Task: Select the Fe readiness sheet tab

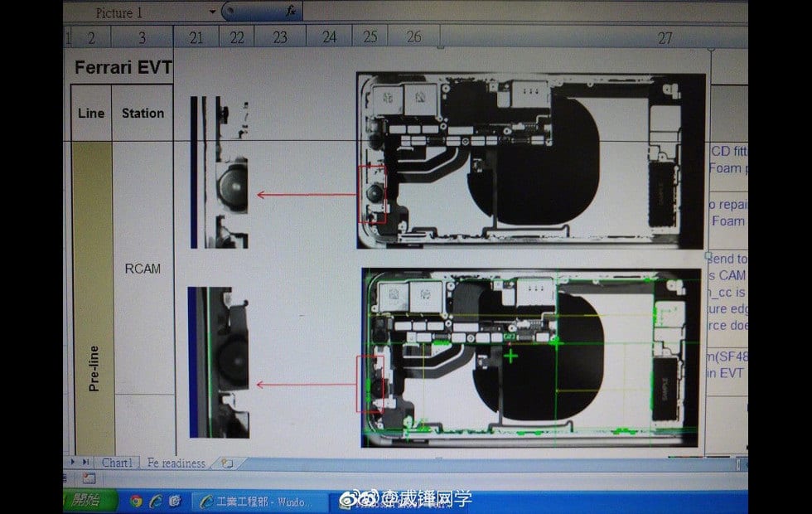Action: 176,463
